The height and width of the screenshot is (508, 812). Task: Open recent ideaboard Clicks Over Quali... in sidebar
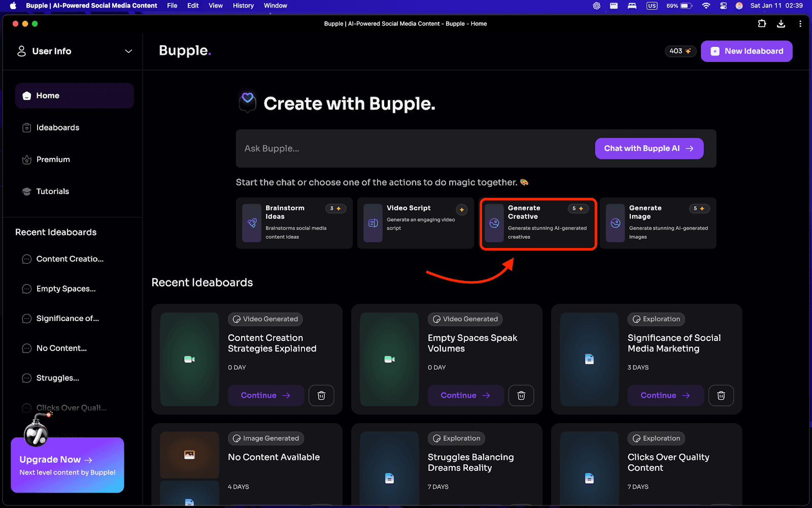pos(64,408)
